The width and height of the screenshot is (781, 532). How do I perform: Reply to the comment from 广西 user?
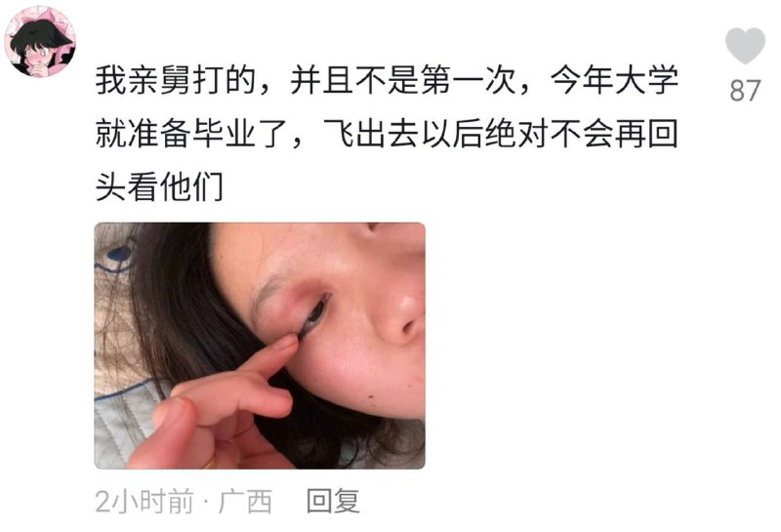pyautogui.click(x=333, y=501)
